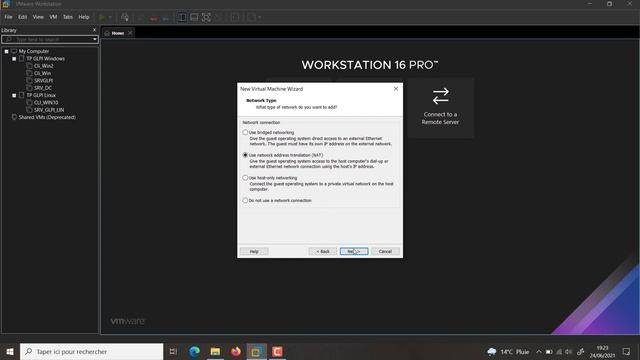Close the New Virtual Machine Wizard dialog
Screen dimensions: 640x360
tap(396, 89)
